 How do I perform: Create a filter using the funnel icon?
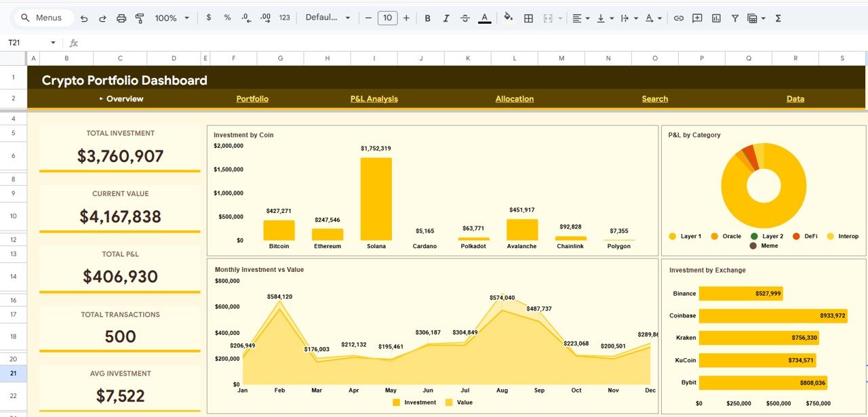tap(735, 18)
